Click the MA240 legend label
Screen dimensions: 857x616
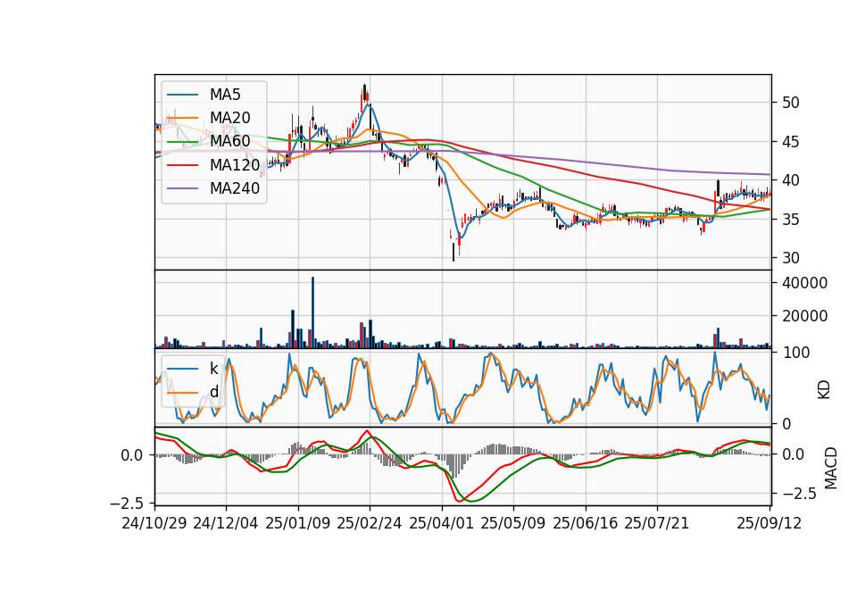point(235,188)
